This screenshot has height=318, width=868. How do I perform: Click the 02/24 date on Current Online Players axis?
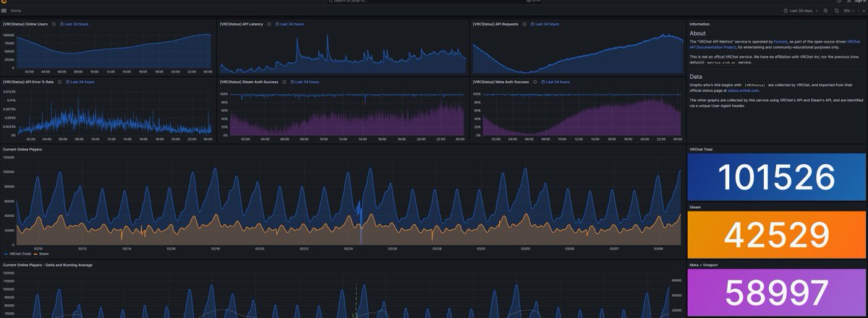[349, 249]
